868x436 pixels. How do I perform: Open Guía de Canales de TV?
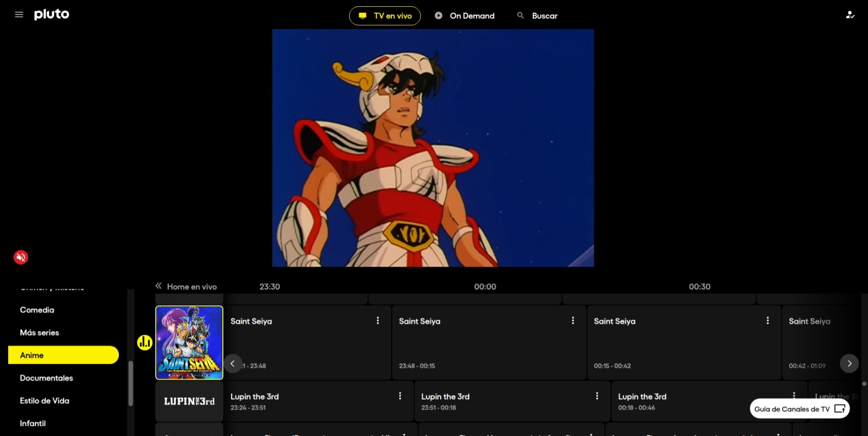[x=799, y=409]
